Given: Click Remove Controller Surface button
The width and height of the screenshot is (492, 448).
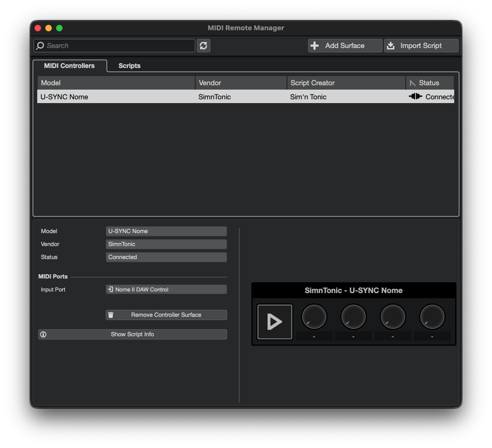Looking at the screenshot, I should click(x=166, y=315).
